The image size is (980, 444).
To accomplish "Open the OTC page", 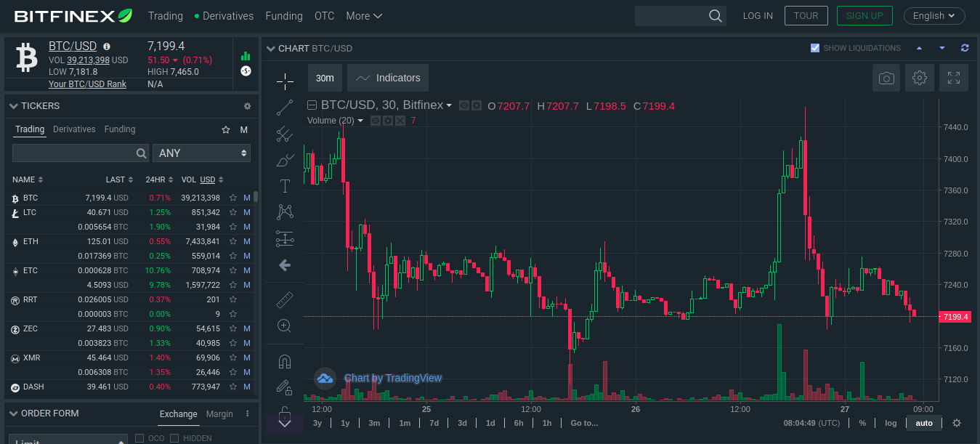I will click(324, 16).
